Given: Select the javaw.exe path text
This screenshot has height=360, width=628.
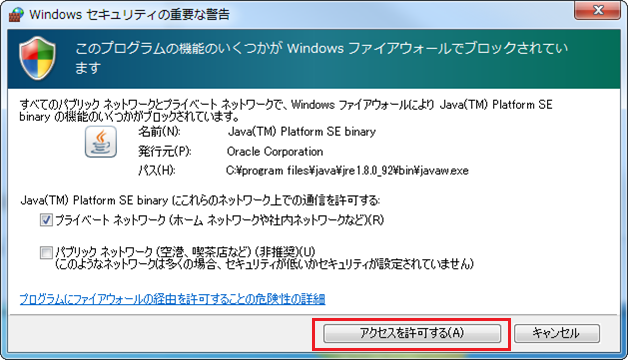Looking at the screenshot, I should pyautogui.click(x=347, y=171).
